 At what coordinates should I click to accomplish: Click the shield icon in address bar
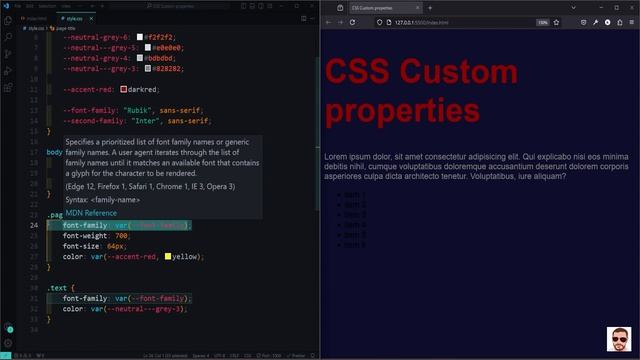[380, 22]
